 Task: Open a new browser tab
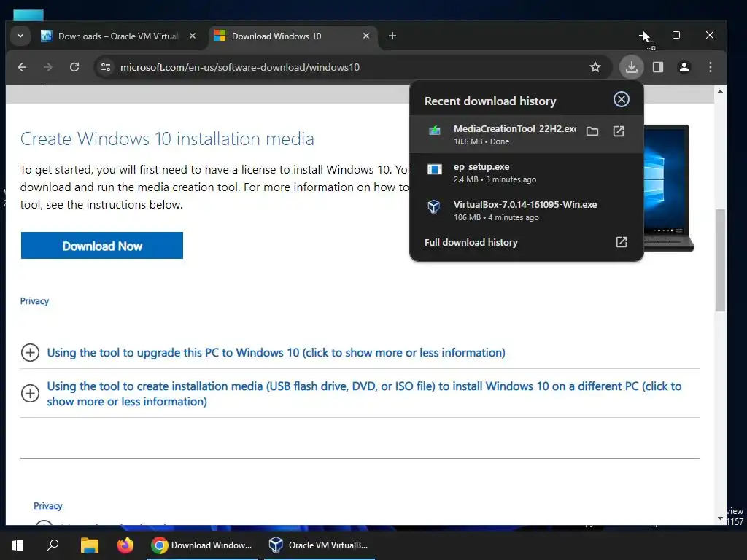tap(392, 36)
